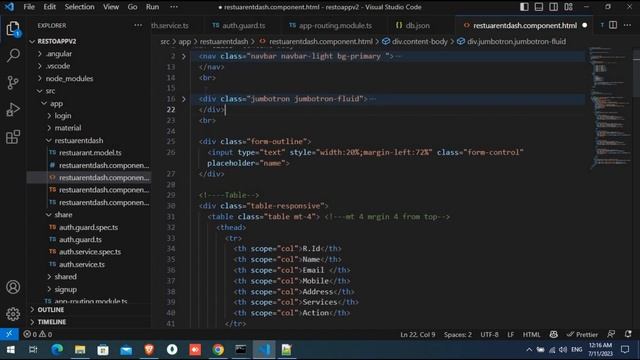
Task: Expand the .angular folder
Action: tap(59, 53)
